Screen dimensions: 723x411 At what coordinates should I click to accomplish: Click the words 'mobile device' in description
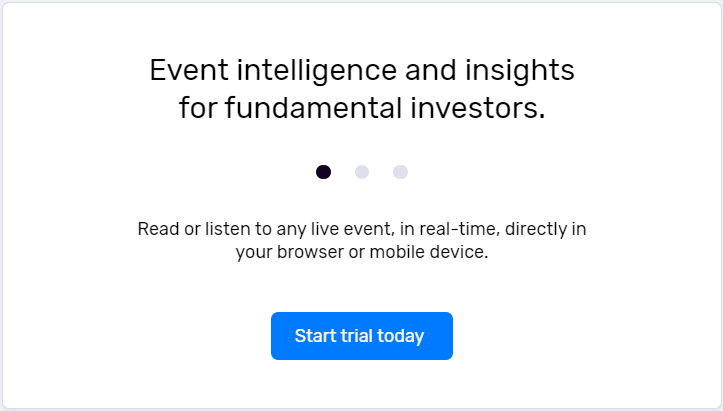(427, 252)
